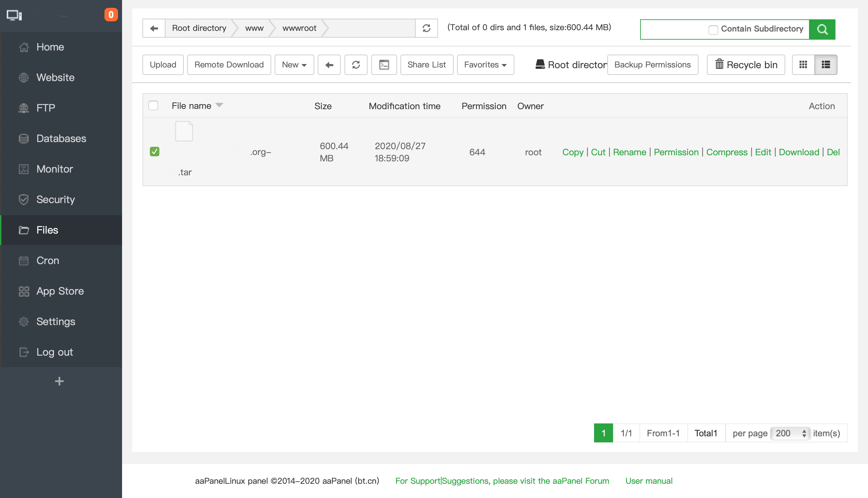Uncheck the selected .tar file row

tap(154, 152)
